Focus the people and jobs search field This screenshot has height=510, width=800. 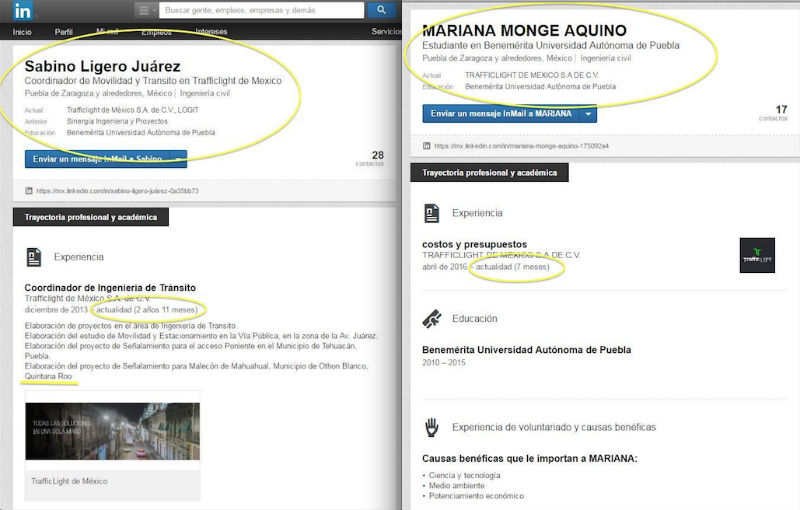click(262, 10)
